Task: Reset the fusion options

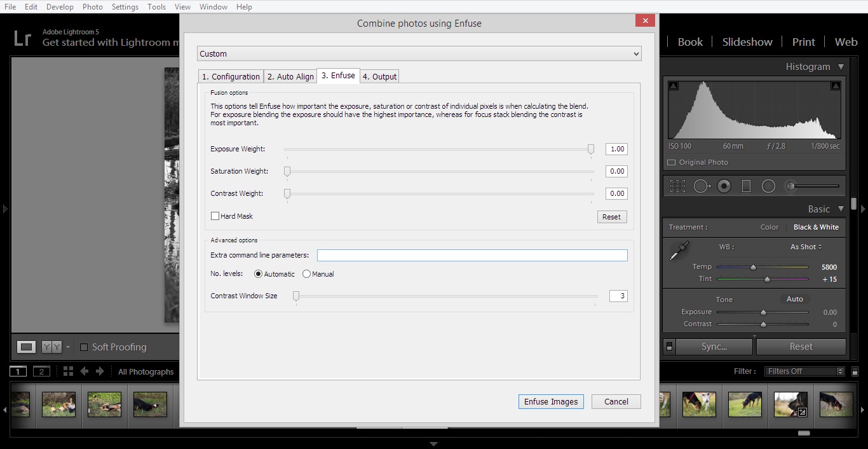Action: pos(612,217)
